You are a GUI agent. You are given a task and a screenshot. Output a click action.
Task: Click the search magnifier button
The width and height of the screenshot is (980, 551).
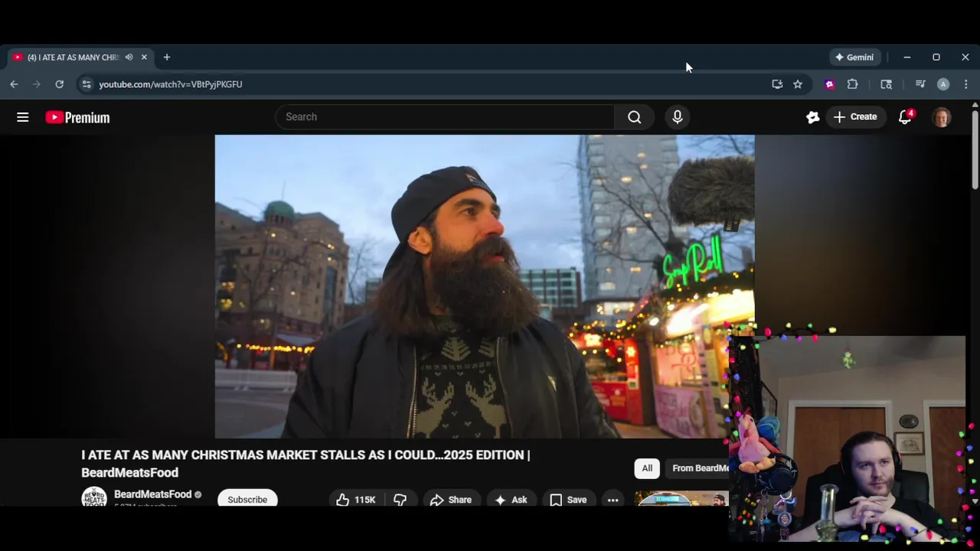tap(634, 117)
